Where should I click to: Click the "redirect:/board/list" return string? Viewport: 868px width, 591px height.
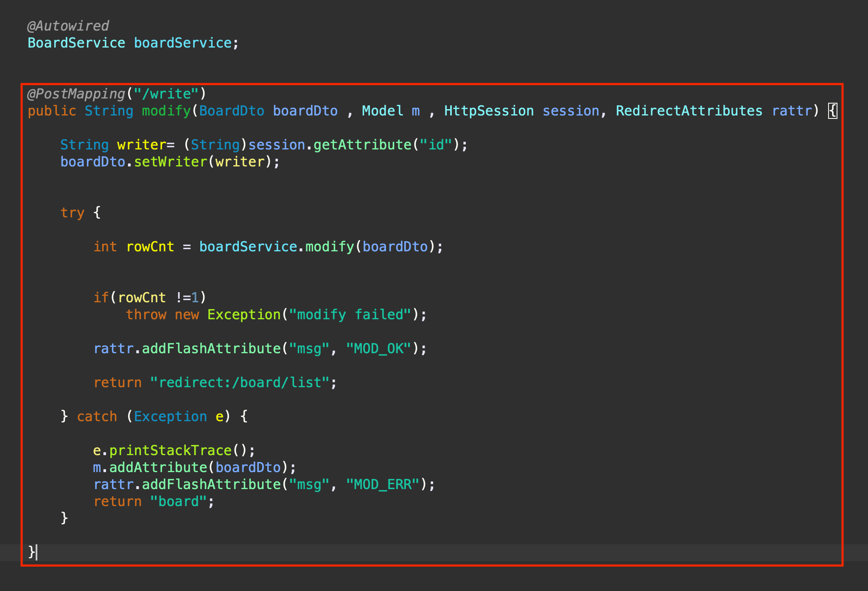(x=240, y=383)
